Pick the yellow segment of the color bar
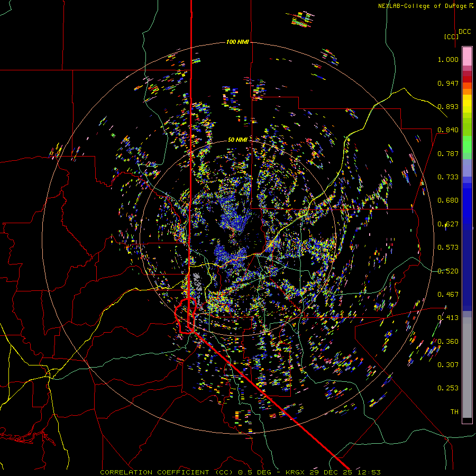This screenshot has height=476, width=476. [x=467, y=104]
